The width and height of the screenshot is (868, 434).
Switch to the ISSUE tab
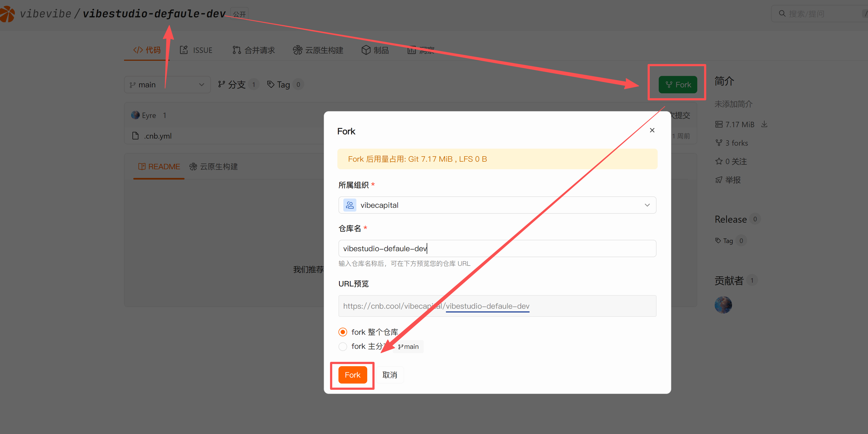coord(196,50)
